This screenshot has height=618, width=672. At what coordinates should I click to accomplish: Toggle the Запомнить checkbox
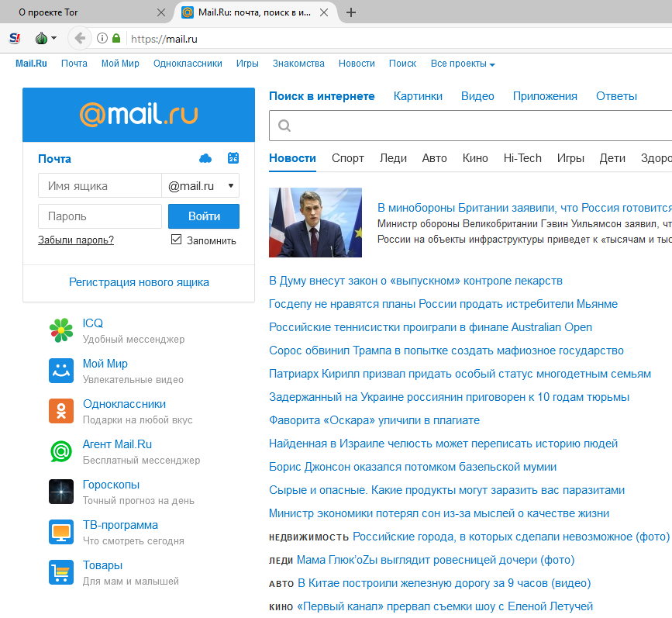pyautogui.click(x=176, y=240)
